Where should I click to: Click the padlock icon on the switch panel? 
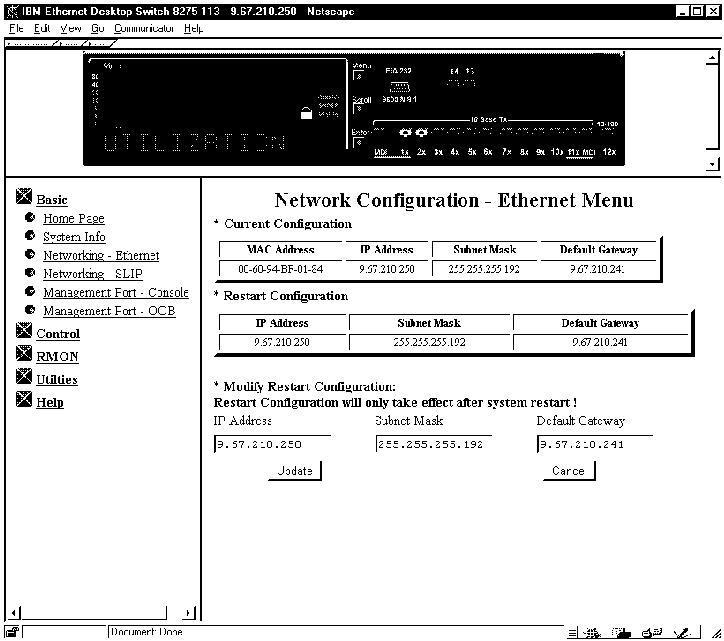pyautogui.click(x=306, y=113)
